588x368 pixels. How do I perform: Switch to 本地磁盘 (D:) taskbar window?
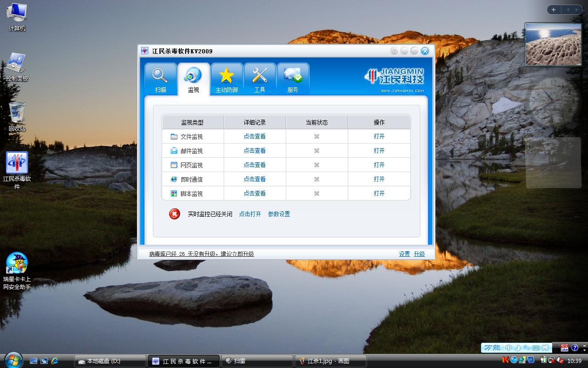(110, 361)
